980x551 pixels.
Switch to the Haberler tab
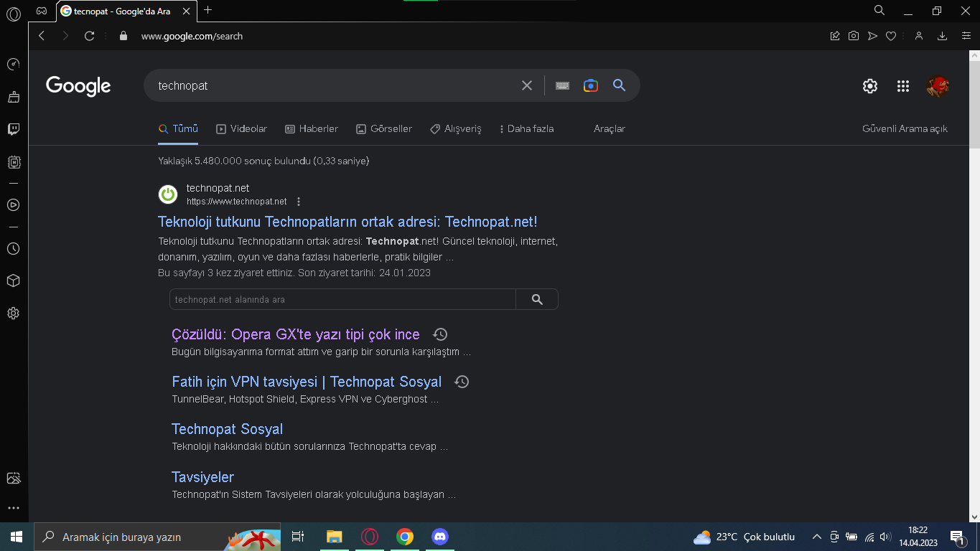pyautogui.click(x=312, y=129)
